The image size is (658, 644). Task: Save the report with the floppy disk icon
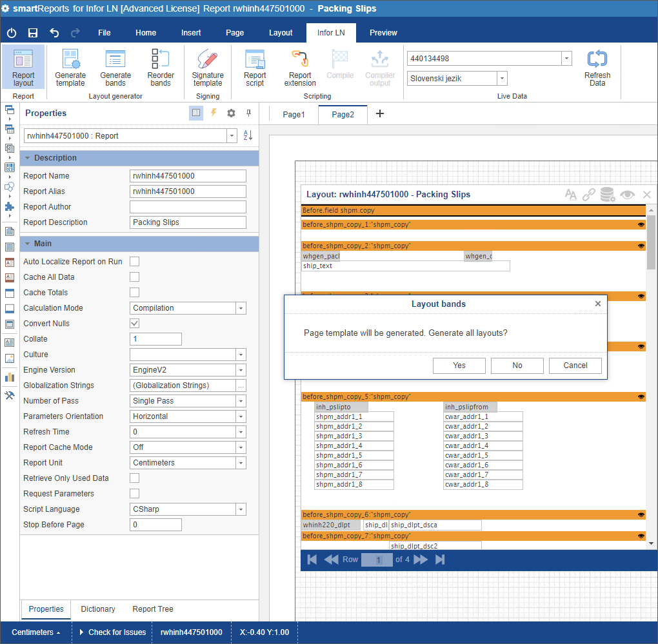tap(33, 33)
